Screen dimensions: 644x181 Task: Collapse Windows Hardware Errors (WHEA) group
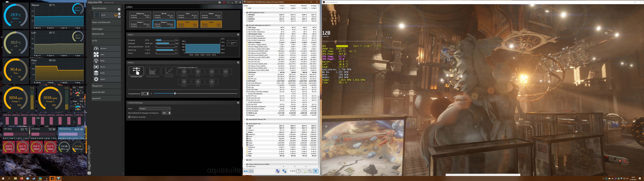coord(245,164)
